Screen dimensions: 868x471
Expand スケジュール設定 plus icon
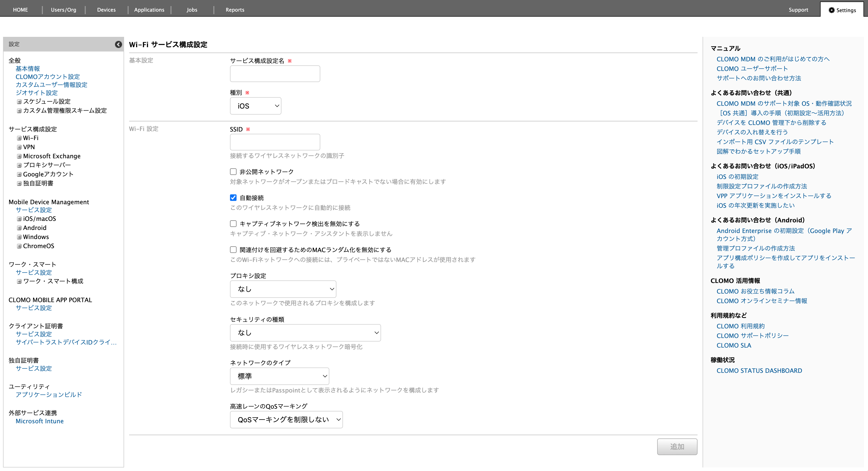coord(19,102)
